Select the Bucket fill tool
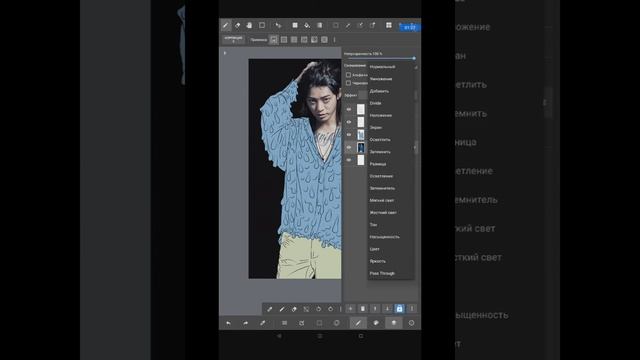Screen dimensions: 640x360 [x=307, y=25]
